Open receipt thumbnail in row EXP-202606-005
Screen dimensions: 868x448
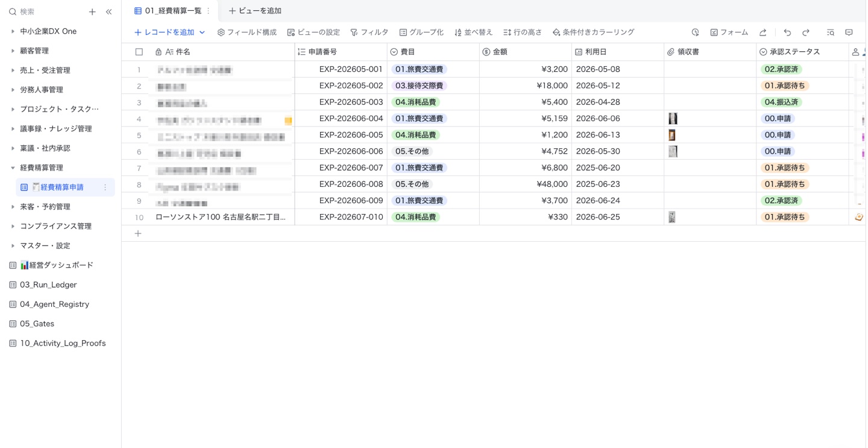coord(671,135)
